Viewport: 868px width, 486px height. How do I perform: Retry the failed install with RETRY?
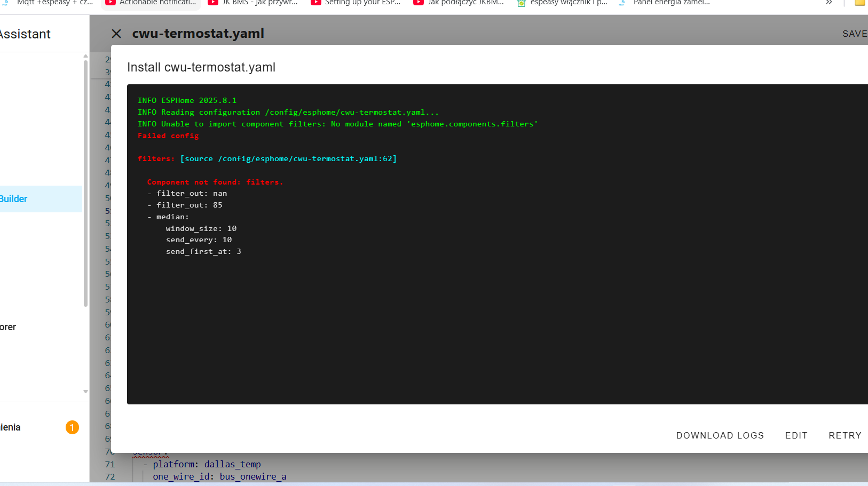[845, 435]
